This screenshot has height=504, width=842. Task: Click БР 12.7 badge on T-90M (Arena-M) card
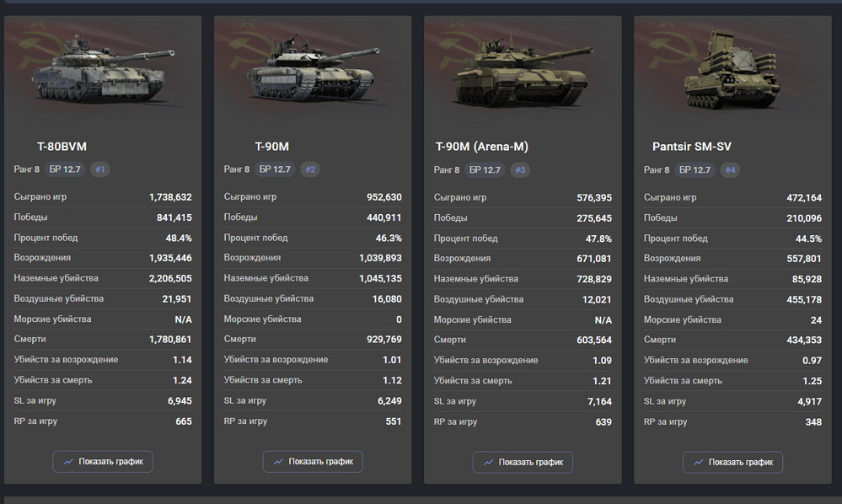485,170
